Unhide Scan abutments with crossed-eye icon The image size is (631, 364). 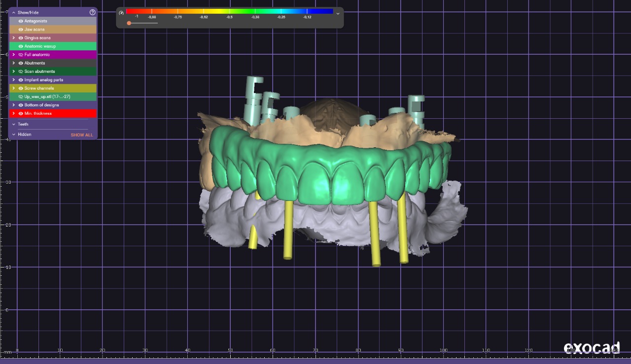tap(21, 71)
